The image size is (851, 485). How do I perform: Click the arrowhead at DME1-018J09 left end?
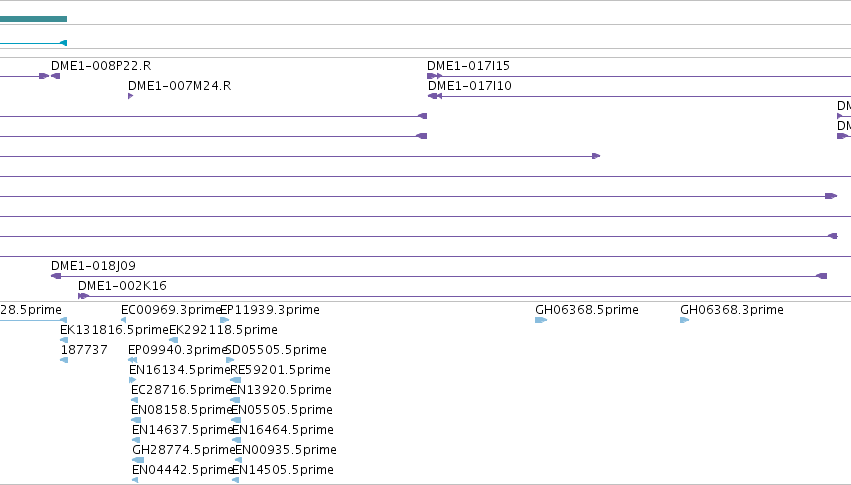56,276
